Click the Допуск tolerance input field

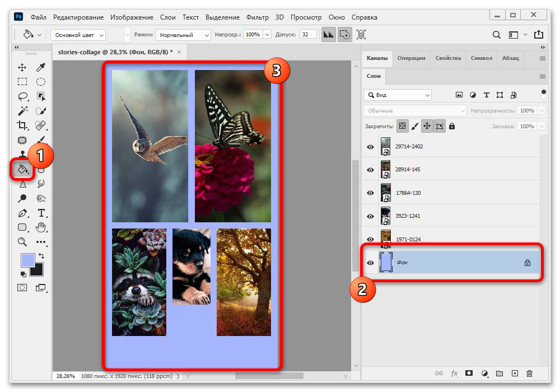307,35
